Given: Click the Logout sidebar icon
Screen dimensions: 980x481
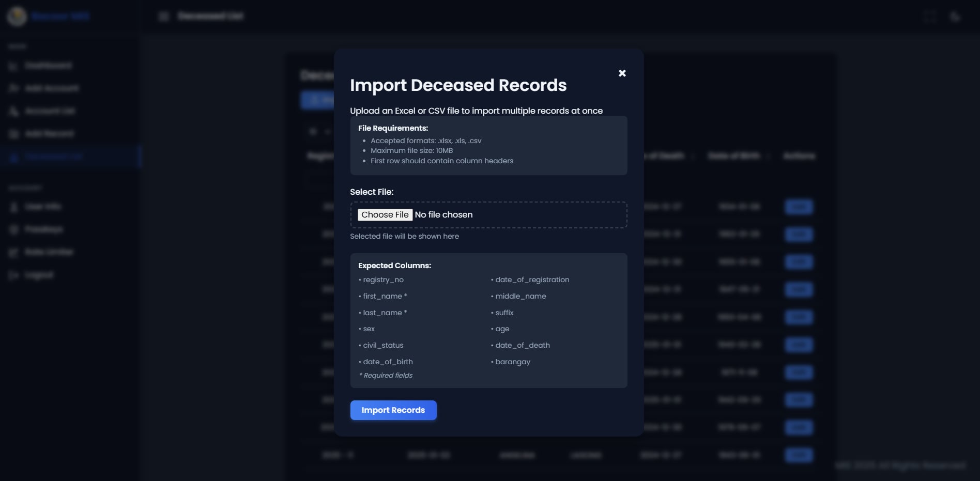Looking at the screenshot, I should pyautogui.click(x=13, y=275).
